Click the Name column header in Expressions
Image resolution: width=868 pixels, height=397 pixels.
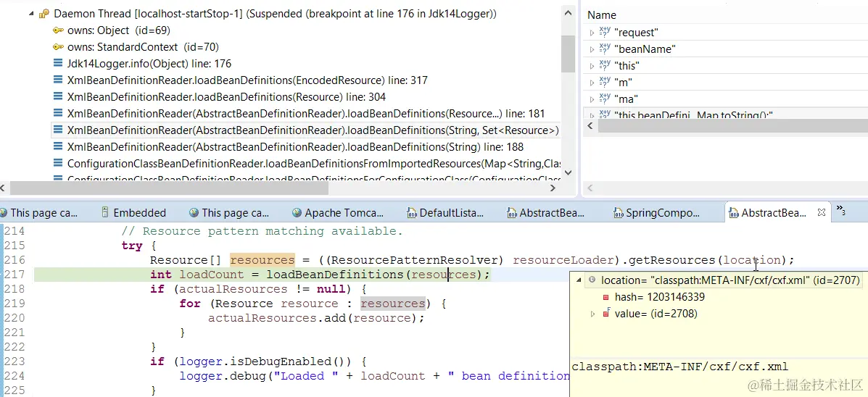(x=602, y=15)
